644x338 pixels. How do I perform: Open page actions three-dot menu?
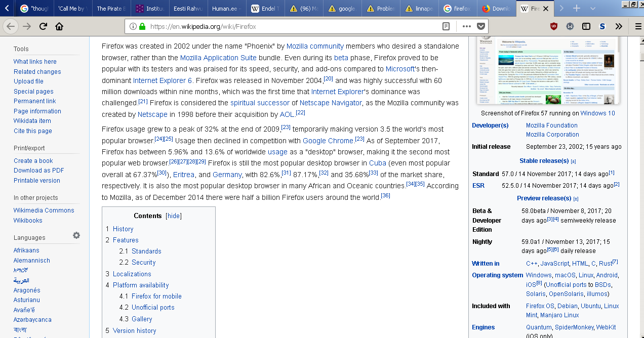click(x=466, y=26)
